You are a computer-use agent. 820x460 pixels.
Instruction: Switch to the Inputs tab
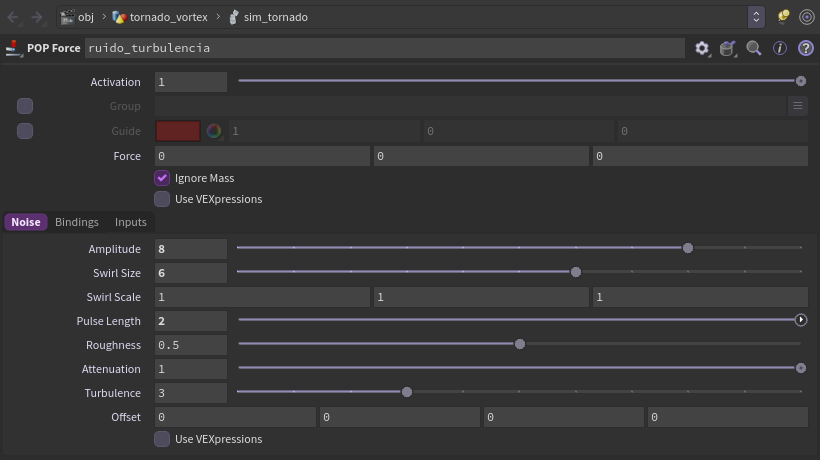pos(131,222)
